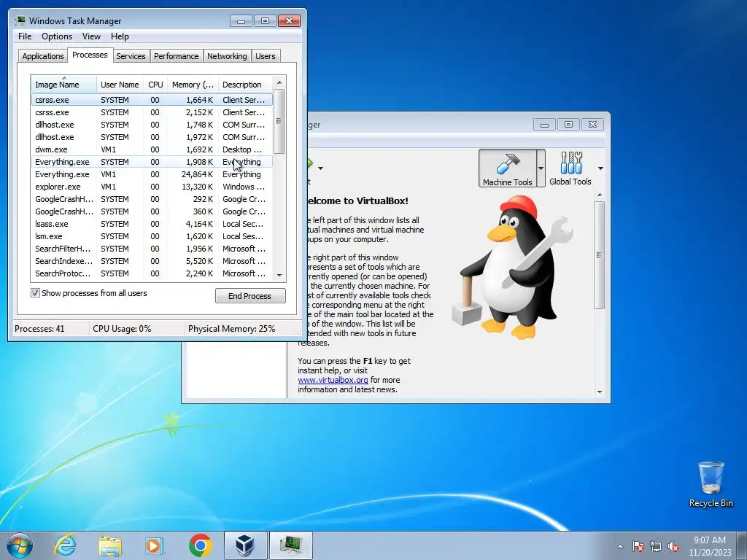This screenshot has height=560, width=747.
Task: Minimize the VirtualBox Manager window
Action: [x=544, y=125]
